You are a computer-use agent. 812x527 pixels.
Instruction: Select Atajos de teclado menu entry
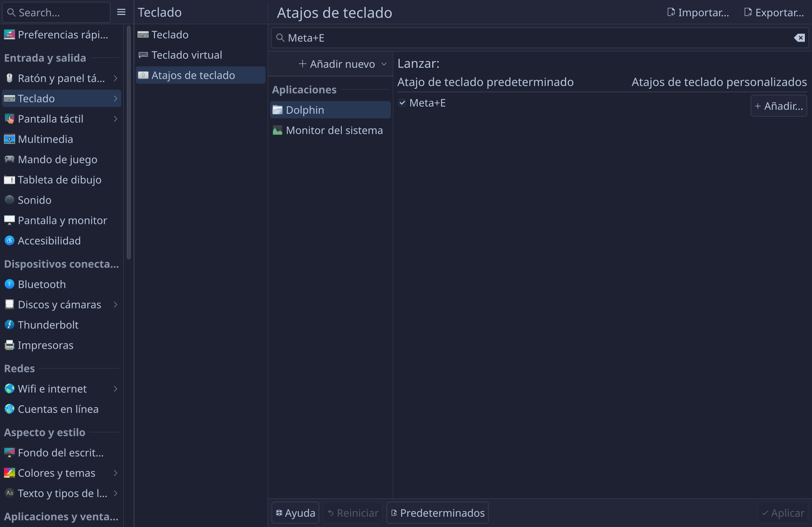pyautogui.click(x=200, y=75)
